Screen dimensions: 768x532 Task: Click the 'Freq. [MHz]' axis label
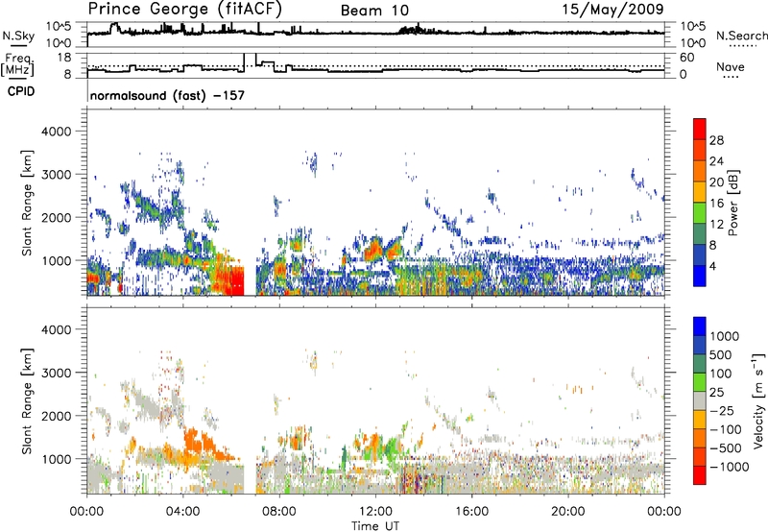(x=17, y=64)
